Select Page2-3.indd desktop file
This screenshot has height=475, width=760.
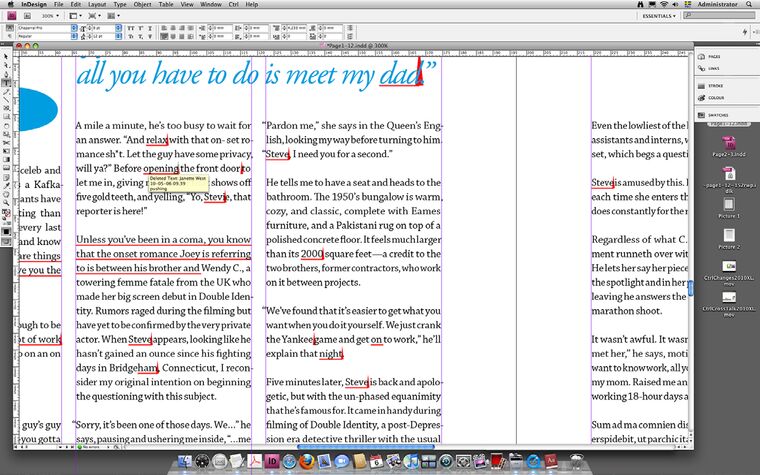coord(728,146)
